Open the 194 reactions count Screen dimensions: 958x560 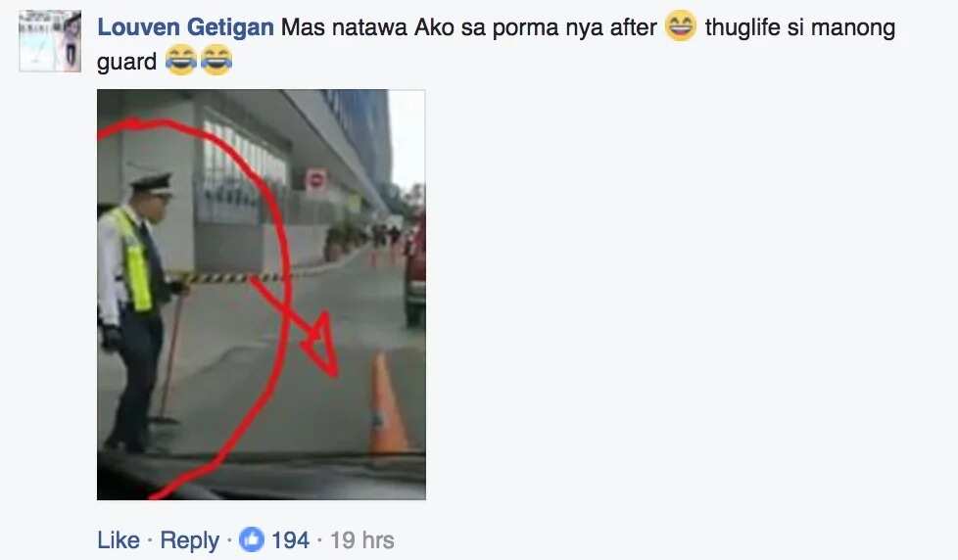click(290, 539)
